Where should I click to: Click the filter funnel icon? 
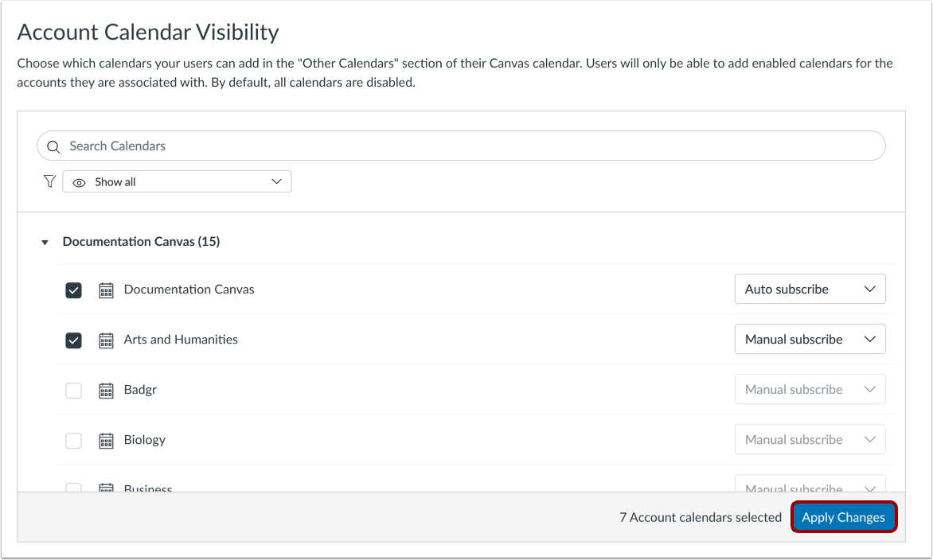(49, 181)
